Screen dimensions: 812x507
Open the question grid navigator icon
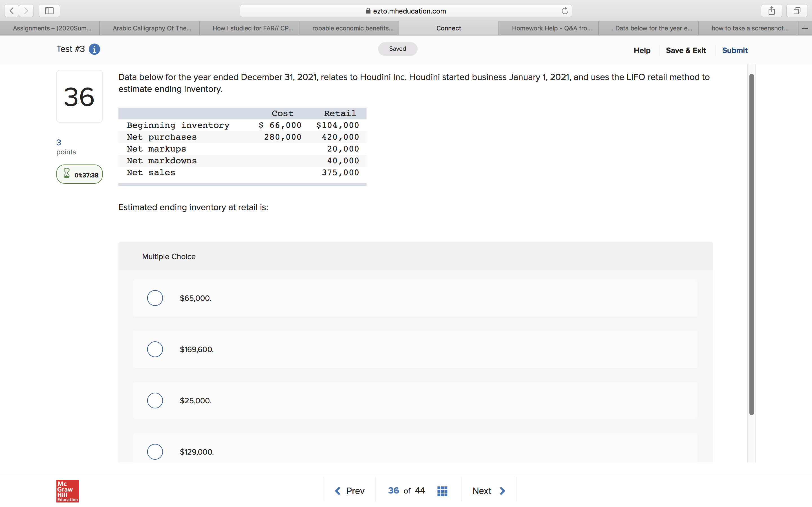click(x=442, y=491)
